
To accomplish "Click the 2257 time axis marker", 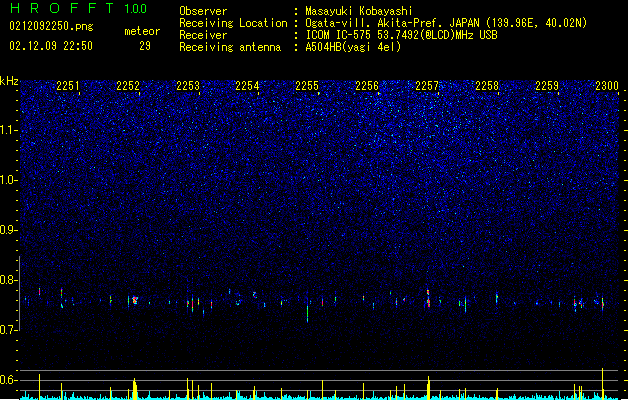I will coord(427,86).
